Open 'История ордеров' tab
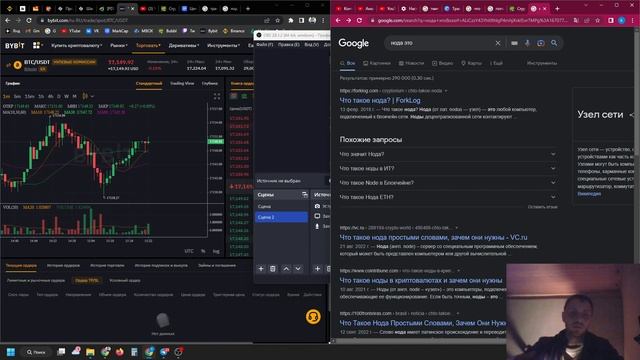The image size is (640, 360). [x=63, y=266]
